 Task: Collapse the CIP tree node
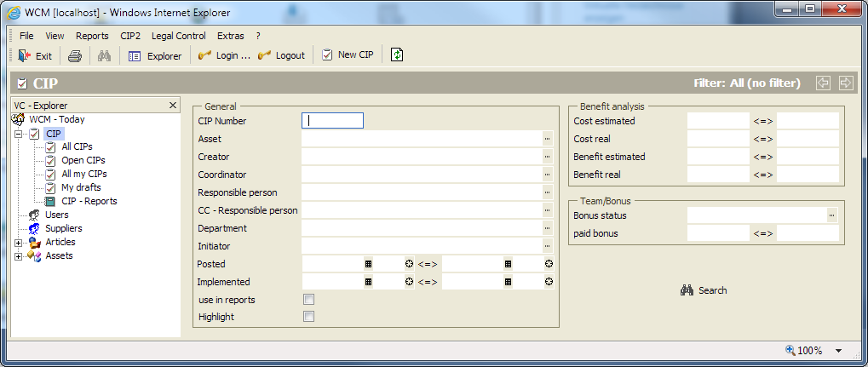tap(19, 134)
